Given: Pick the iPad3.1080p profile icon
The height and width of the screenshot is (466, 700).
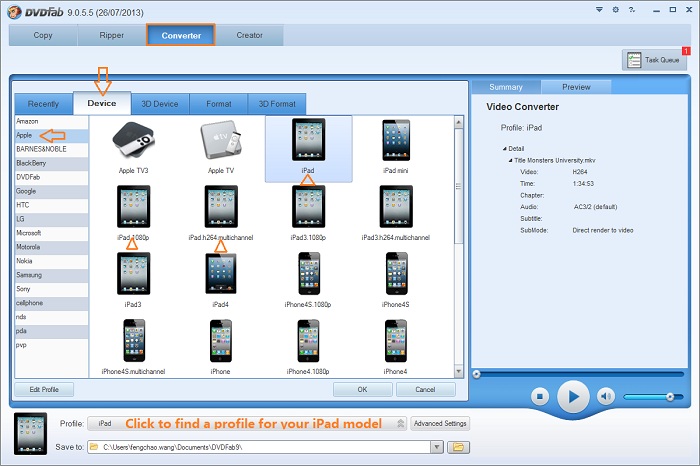Looking at the screenshot, I should coord(308,207).
